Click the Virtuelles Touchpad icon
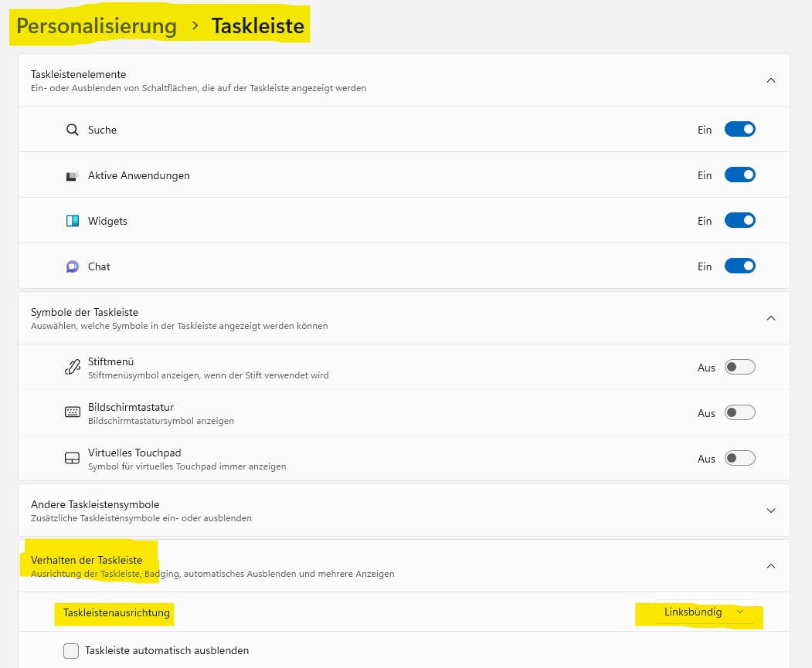The height and width of the screenshot is (668, 812). point(72,457)
